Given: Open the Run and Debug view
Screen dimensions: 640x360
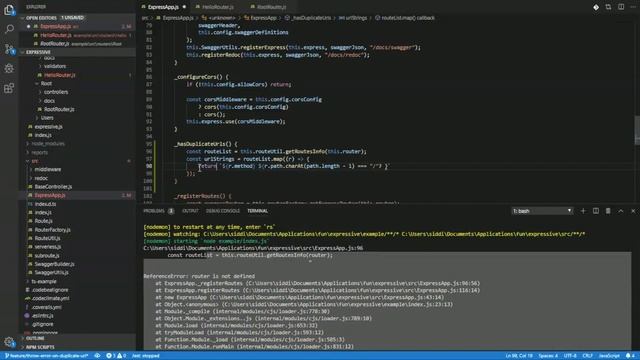Looking at the screenshot, I should (9, 69).
